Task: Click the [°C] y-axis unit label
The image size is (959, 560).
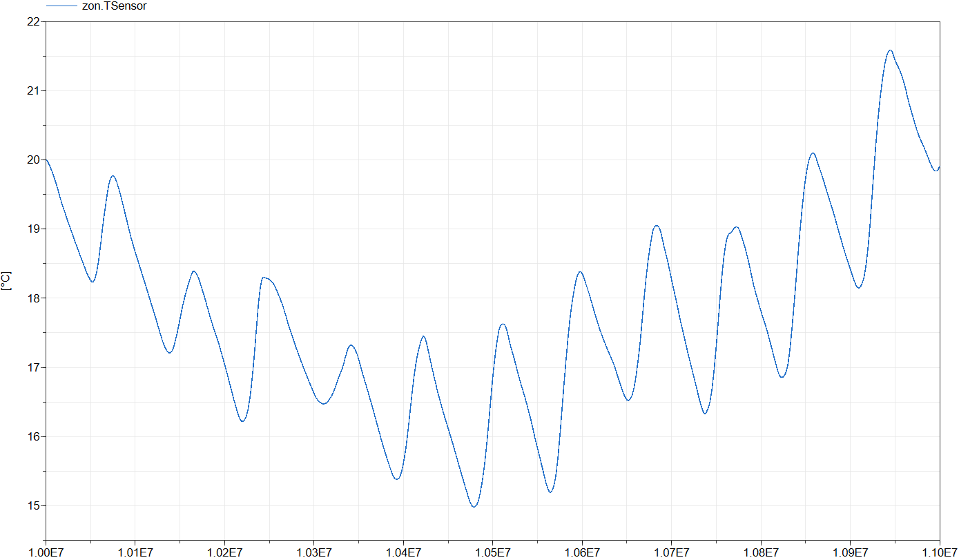Action: pos(7,280)
